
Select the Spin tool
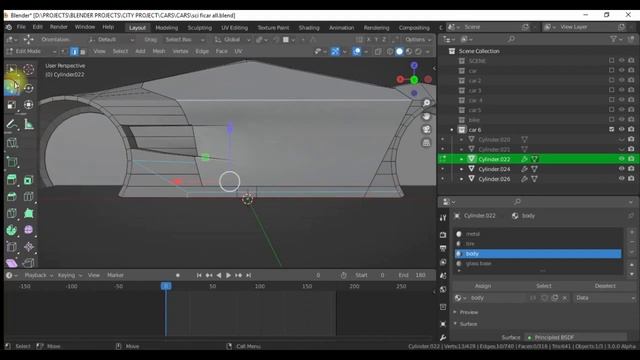(x=11, y=230)
